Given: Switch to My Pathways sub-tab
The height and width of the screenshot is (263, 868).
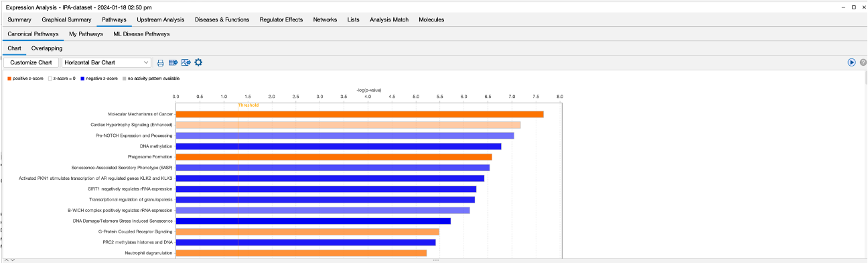Looking at the screenshot, I should click(86, 34).
